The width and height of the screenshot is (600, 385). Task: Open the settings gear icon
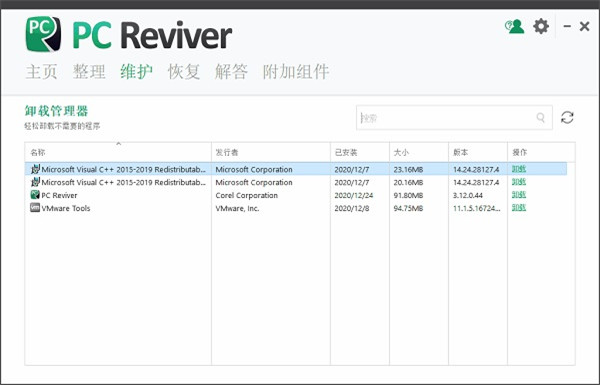tap(541, 26)
